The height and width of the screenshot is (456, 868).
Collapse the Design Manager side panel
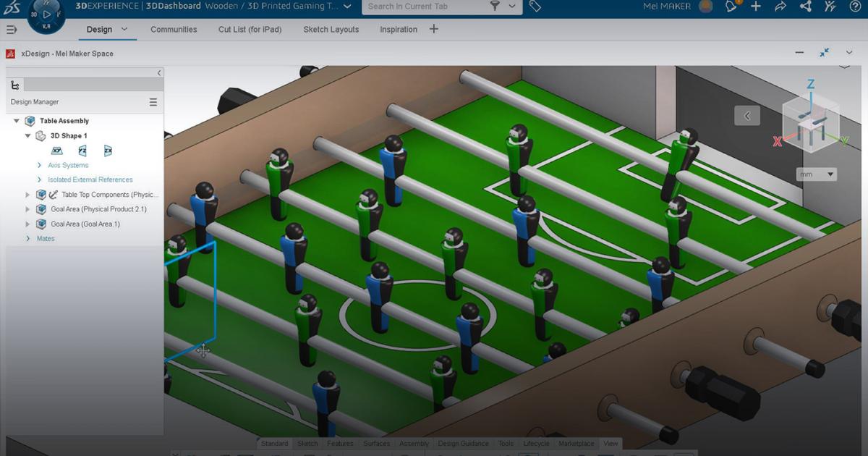[x=159, y=73]
